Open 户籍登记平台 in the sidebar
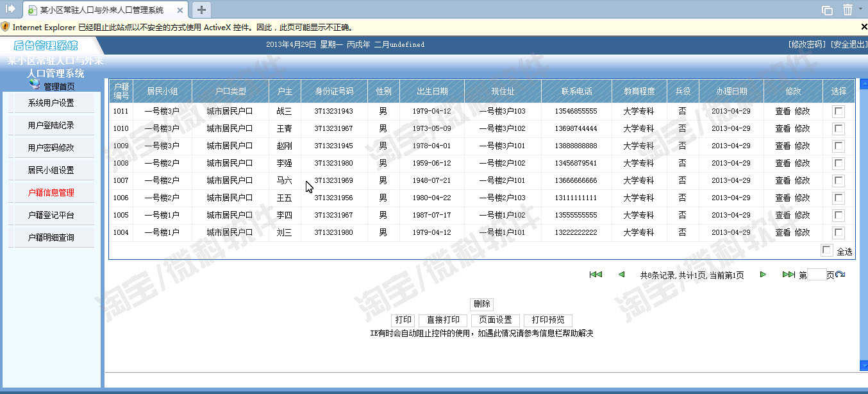The width and height of the screenshot is (868, 394). [51, 215]
